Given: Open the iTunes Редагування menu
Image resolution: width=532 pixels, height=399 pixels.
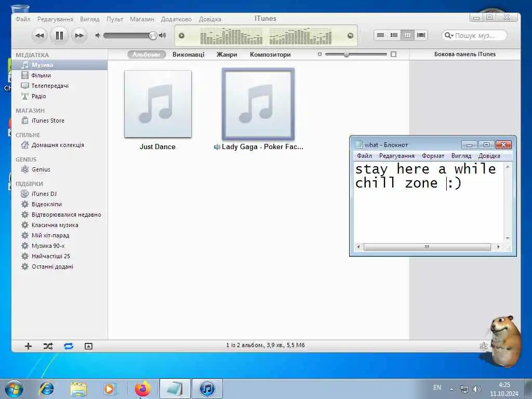Looking at the screenshot, I should (x=55, y=19).
